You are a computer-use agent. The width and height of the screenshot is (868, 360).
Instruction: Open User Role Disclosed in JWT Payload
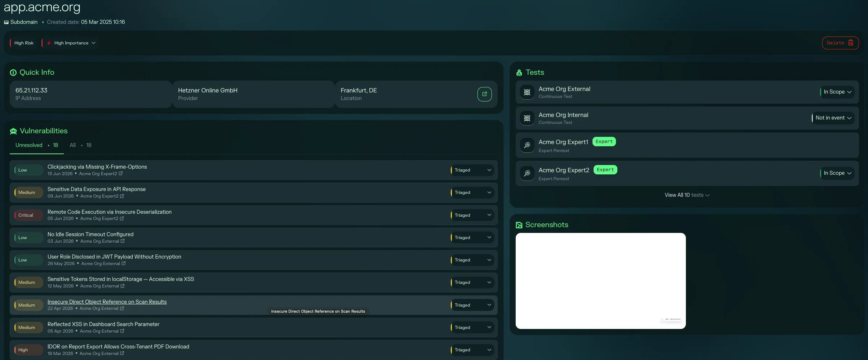pyautogui.click(x=114, y=257)
